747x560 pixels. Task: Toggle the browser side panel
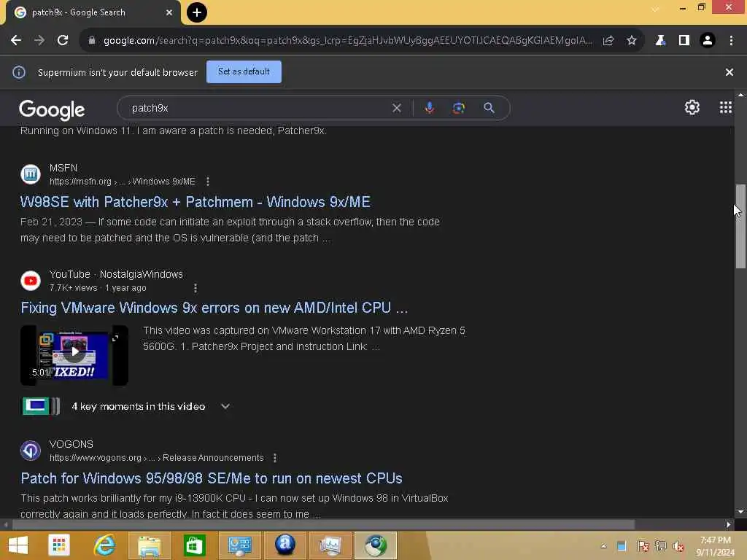[x=684, y=41]
